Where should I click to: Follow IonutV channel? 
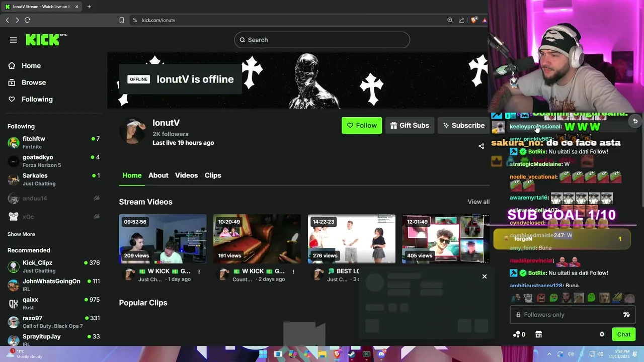[x=362, y=125]
